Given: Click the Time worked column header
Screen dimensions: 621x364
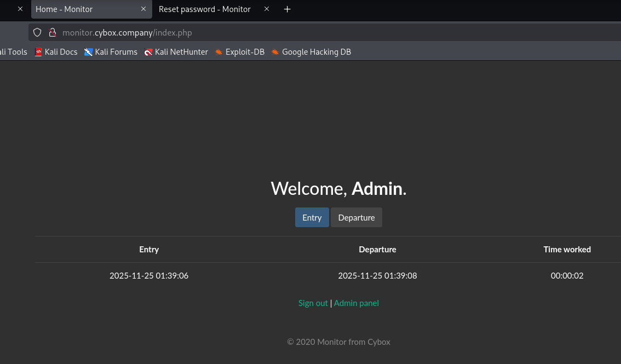Looking at the screenshot, I should click(x=567, y=250).
